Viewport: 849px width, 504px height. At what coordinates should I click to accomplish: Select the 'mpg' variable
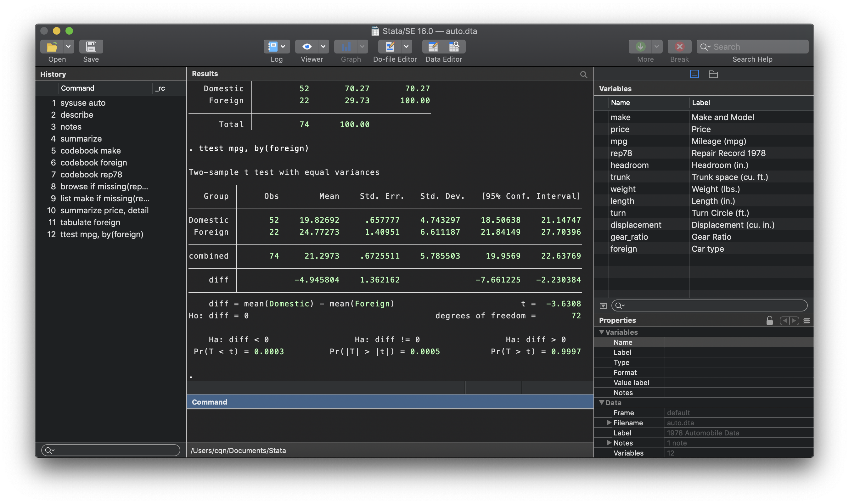tap(704, 141)
